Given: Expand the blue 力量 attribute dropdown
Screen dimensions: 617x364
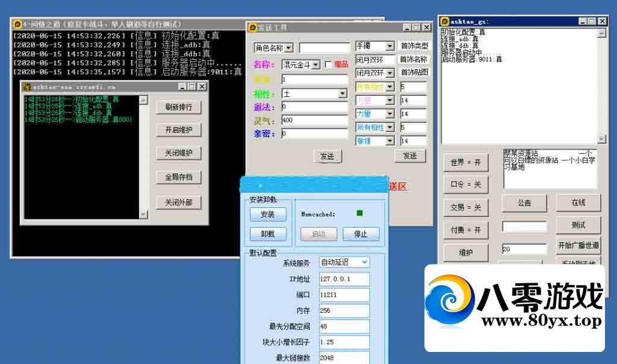Looking at the screenshot, I should tap(390, 114).
